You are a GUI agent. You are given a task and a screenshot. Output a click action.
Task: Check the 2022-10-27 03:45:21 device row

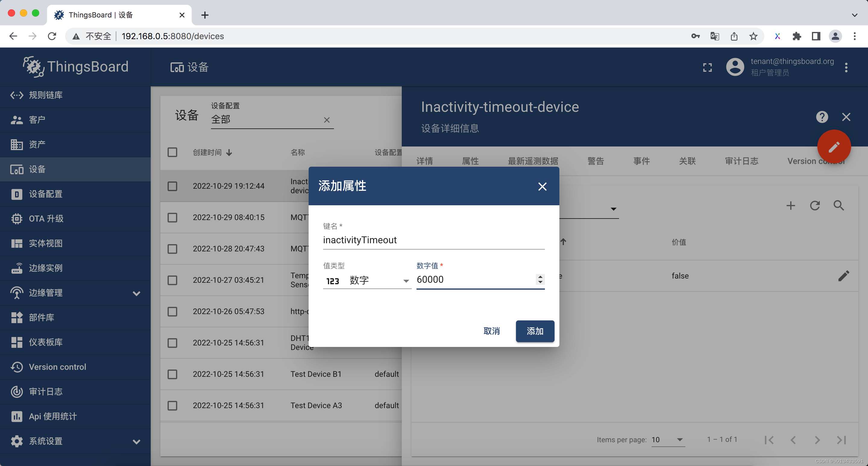pos(172,280)
